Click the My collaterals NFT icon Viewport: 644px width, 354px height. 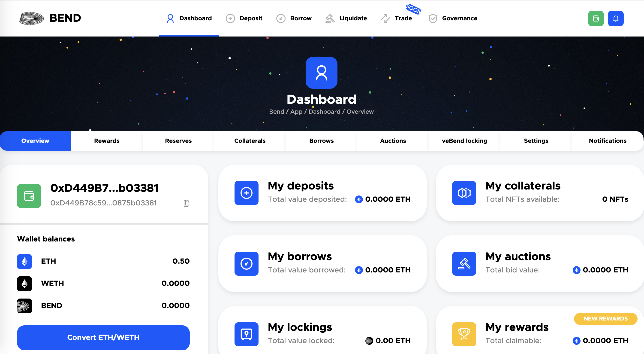pos(464,193)
